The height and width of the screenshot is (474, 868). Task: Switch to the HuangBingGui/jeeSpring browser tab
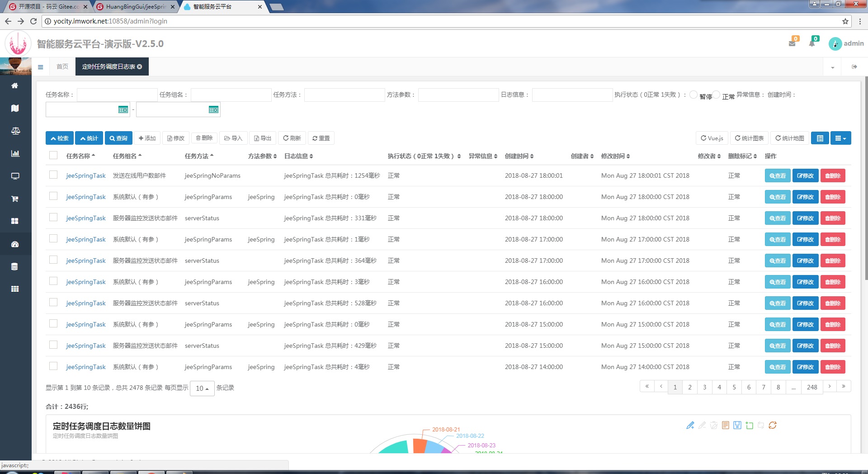(136, 7)
